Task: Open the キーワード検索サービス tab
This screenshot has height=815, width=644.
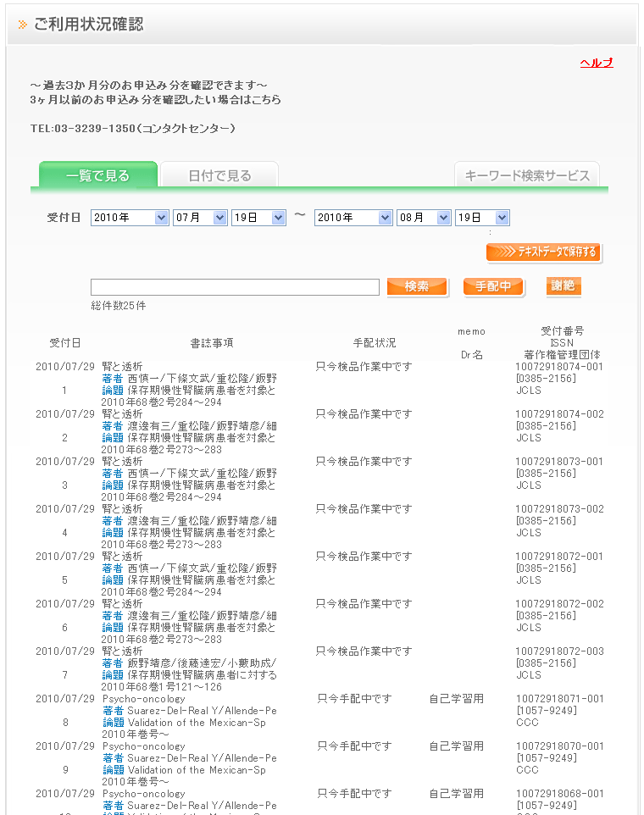Action: tap(526, 175)
